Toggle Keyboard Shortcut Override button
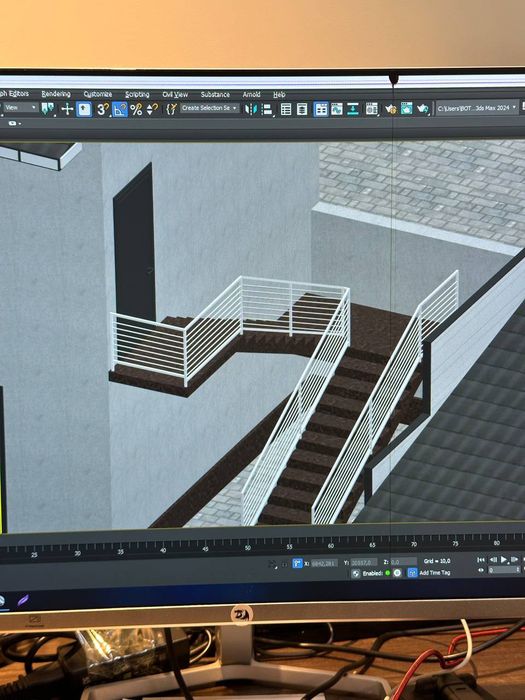 point(83,109)
